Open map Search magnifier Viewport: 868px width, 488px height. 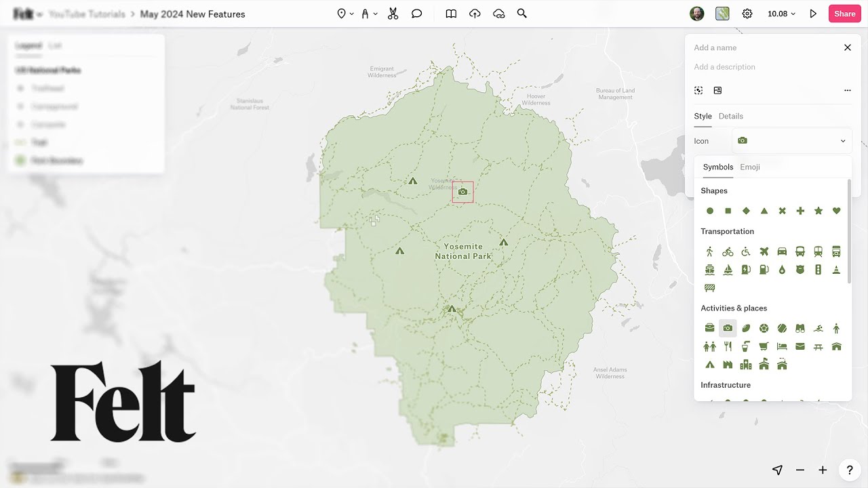pos(521,14)
